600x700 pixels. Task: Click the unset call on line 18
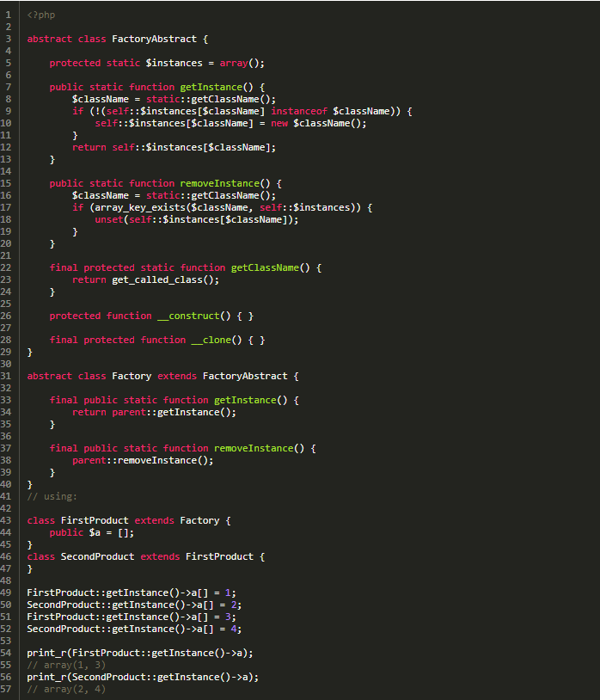point(108,219)
